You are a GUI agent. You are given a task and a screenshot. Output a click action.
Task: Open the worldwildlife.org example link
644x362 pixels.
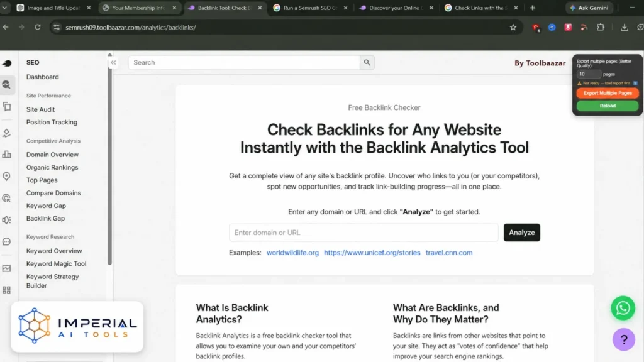tap(292, 253)
